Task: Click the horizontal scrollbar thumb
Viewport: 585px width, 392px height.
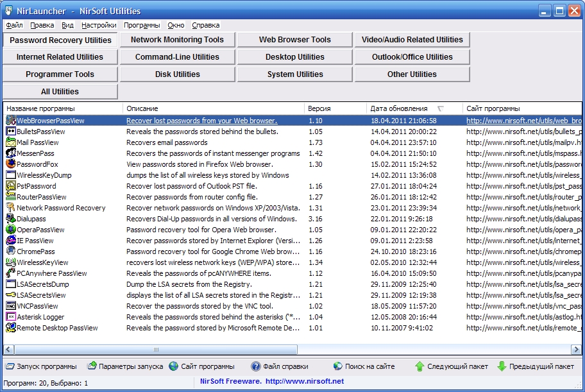Action: click(156, 350)
